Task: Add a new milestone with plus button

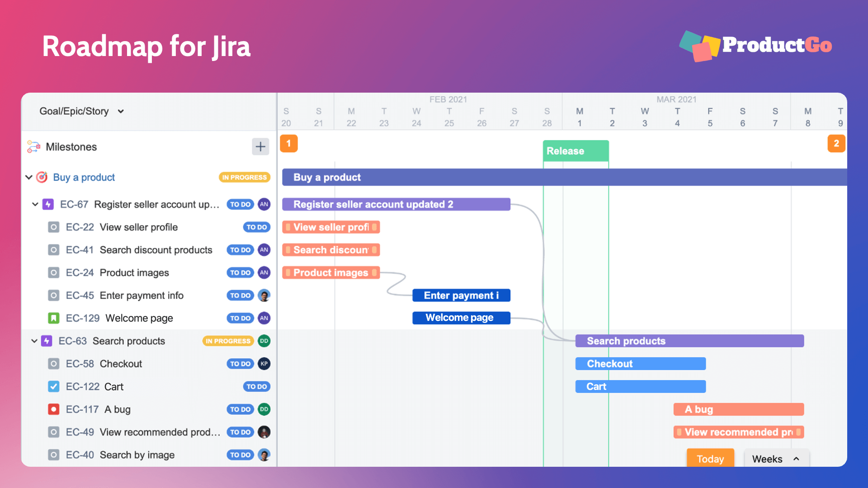Action: (x=260, y=146)
